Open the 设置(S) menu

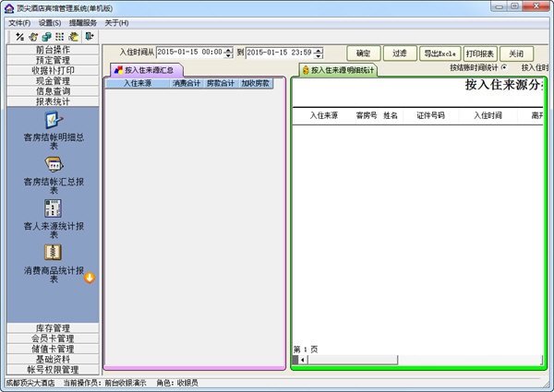click(50, 23)
